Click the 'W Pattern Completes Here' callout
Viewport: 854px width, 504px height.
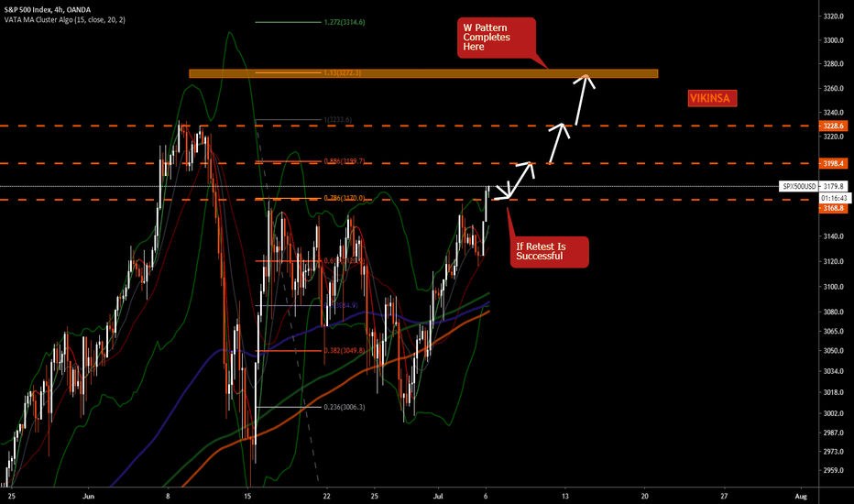pyautogui.click(x=496, y=38)
